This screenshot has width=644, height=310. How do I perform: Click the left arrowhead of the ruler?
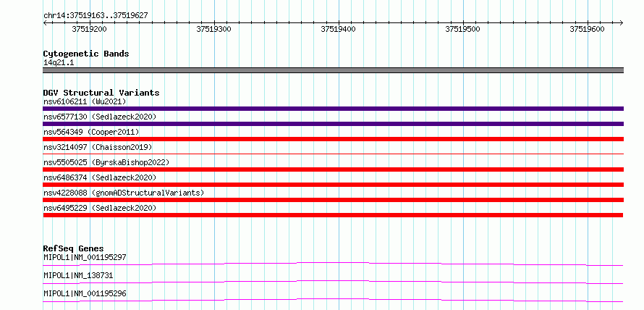pos(45,22)
